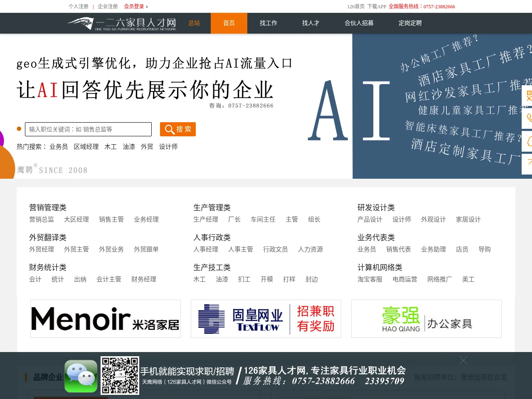Click the WeChat QR code in bottom banner
The image size is (532, 399).
[x=120, y=375]
